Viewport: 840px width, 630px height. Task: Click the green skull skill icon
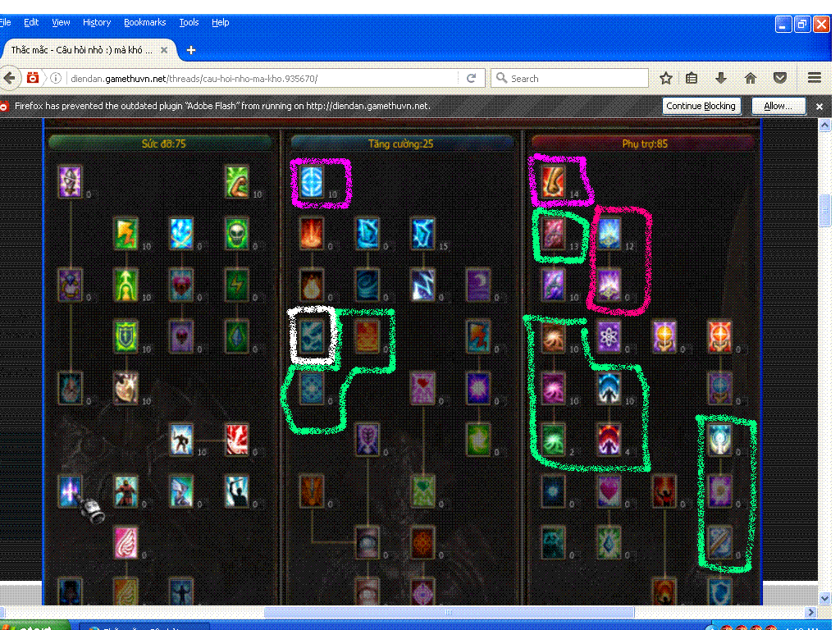pos(237,234)
